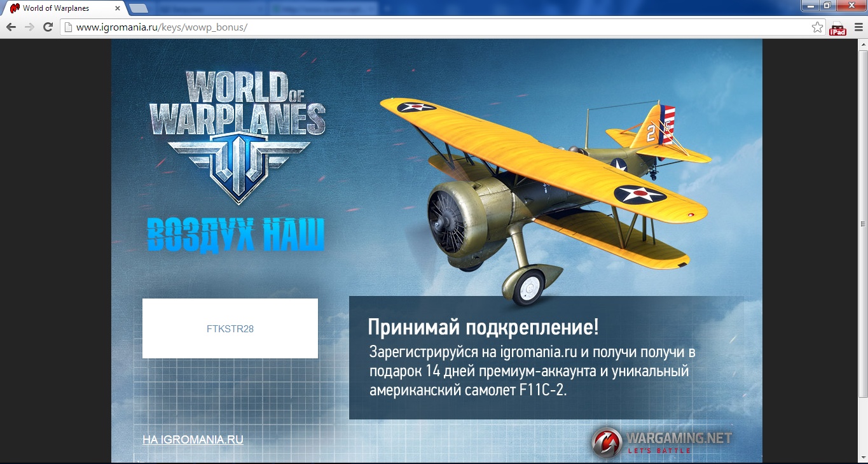
Task: Click the ВОЗДУХ НАШ heading
Action: point(236,234)
